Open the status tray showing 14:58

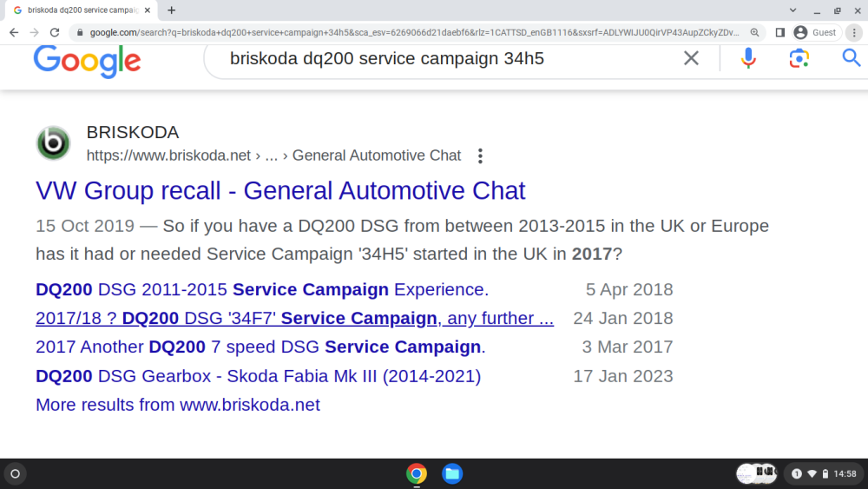point(824,473)
